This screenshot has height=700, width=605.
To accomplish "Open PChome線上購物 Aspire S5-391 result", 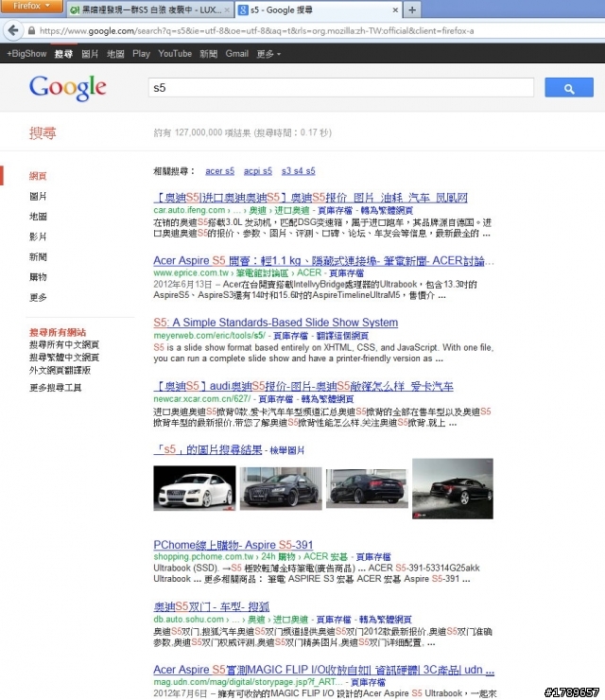I will [x=233, y=545].
